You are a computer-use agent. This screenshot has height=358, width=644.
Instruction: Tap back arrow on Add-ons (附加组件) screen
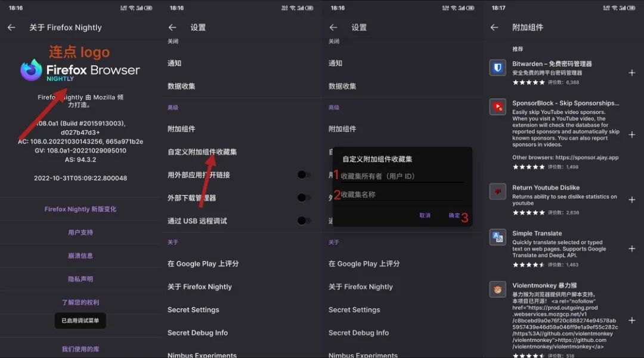coord(494,27)
